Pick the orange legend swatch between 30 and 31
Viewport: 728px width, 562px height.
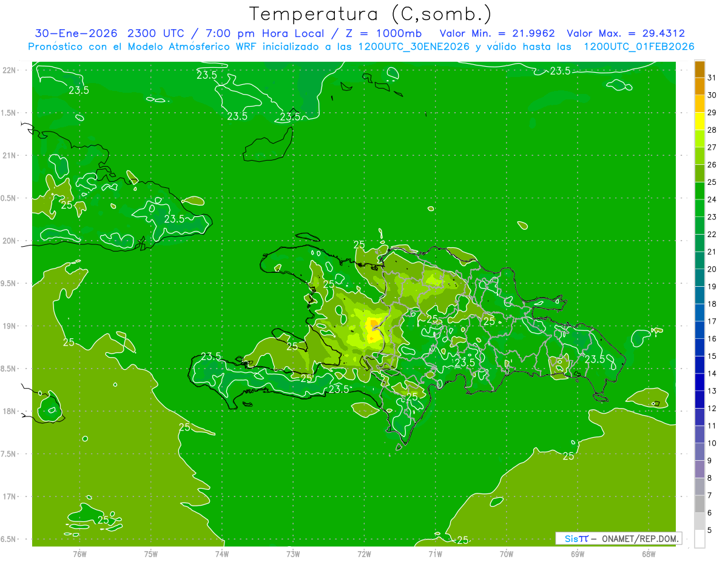point(699,87)
